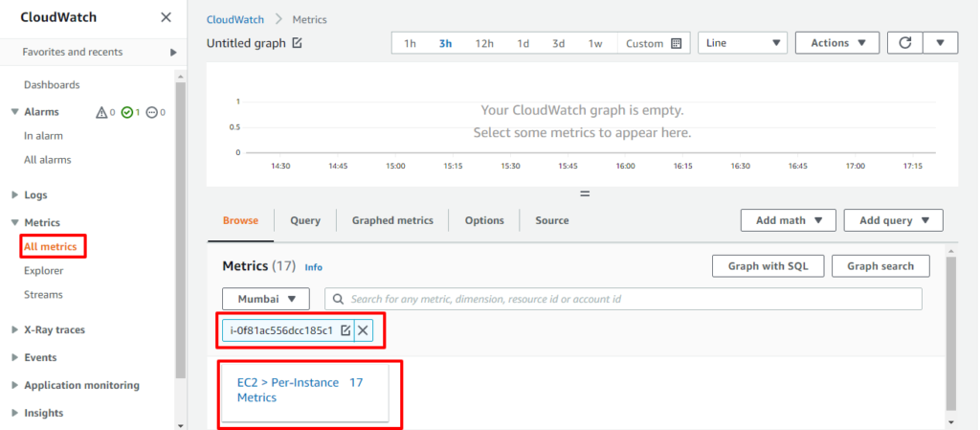Click the metrics panel scroll-up arrow

951,250
